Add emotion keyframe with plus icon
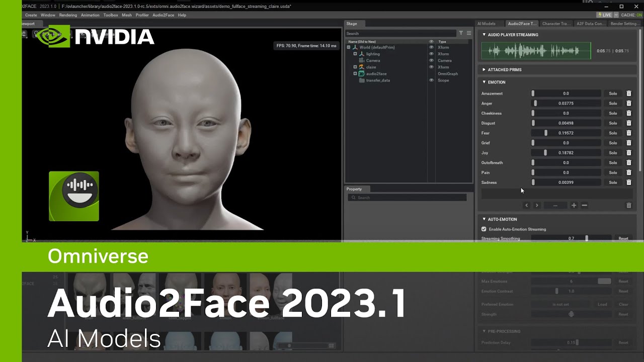Screen dimensions: 644x362 pyautogui.click(x=574, y=205)
